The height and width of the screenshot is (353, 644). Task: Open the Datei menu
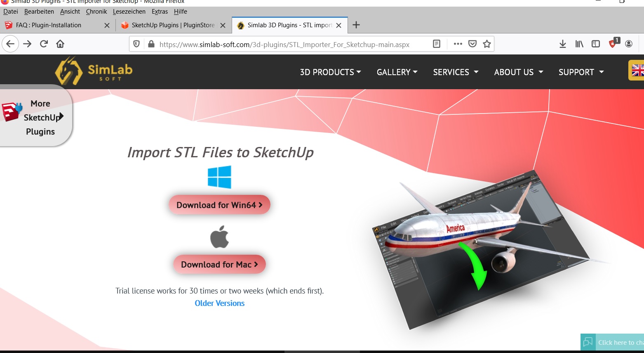pyautogui.click(x=11, y=12)
